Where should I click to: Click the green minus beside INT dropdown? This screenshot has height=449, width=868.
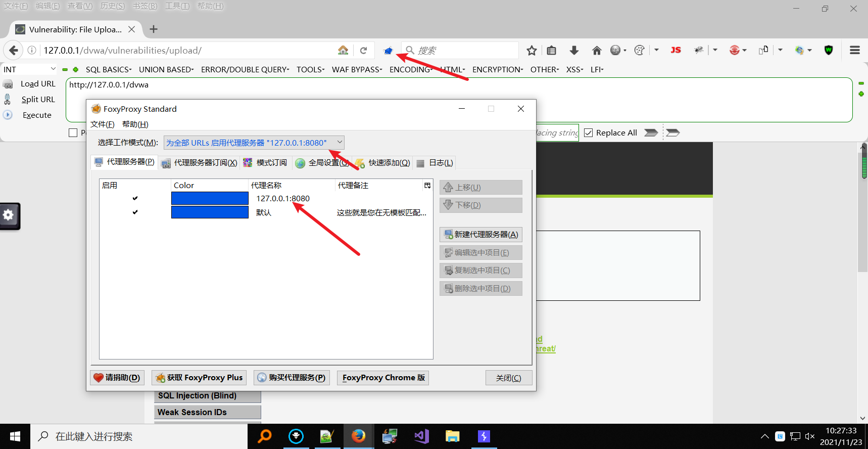[65, 70]
